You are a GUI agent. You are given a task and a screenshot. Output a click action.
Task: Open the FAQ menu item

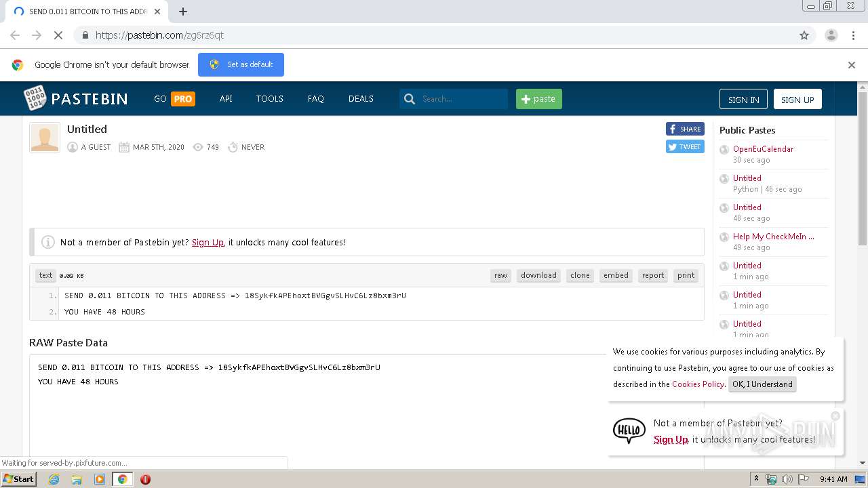316,98
